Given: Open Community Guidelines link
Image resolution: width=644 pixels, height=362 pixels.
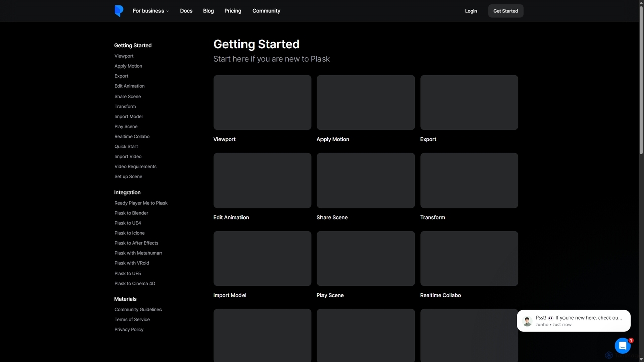Looking at the screenshot, I should (x=138, y=310).
